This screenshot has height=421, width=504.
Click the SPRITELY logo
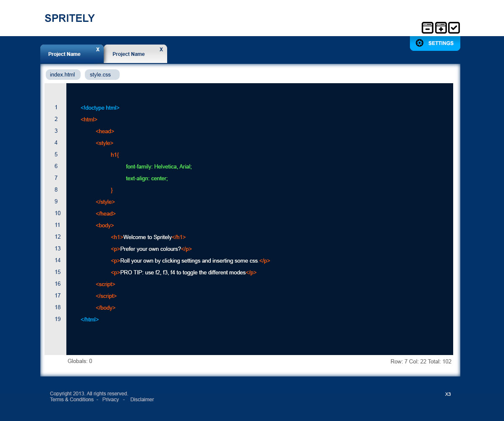[x=70, y=18]
